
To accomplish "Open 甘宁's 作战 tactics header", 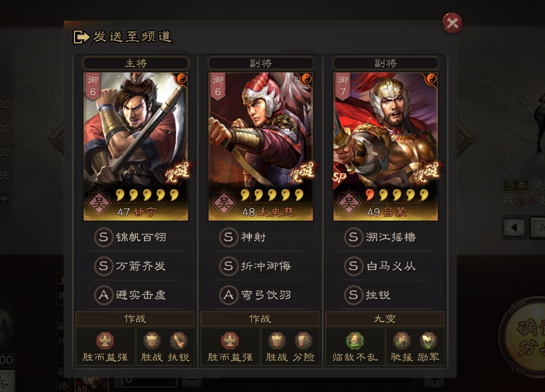I will click(135, 318).
